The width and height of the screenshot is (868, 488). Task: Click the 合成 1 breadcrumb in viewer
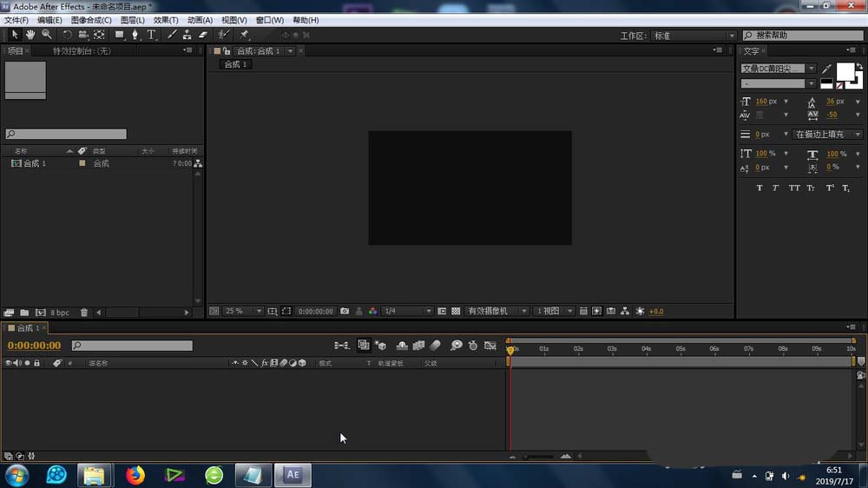[x=235, y=65]
